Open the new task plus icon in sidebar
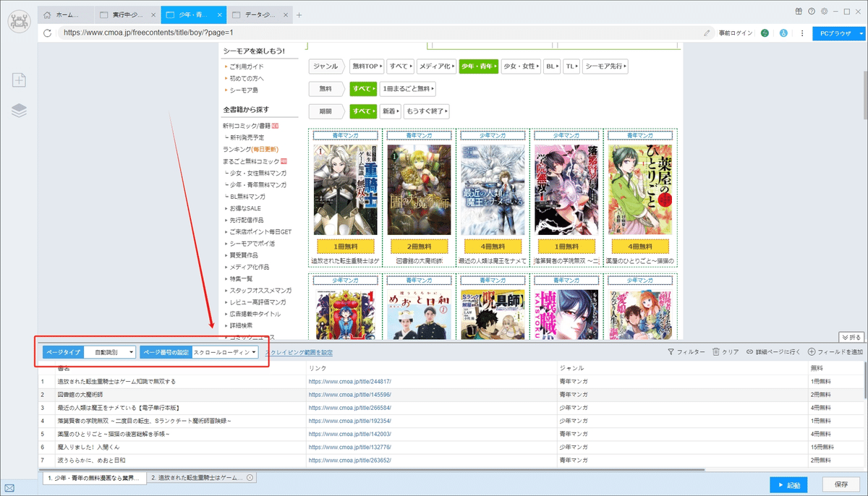Image resolution: width=868 pixels, height=496 pixels. coord(19,80)
